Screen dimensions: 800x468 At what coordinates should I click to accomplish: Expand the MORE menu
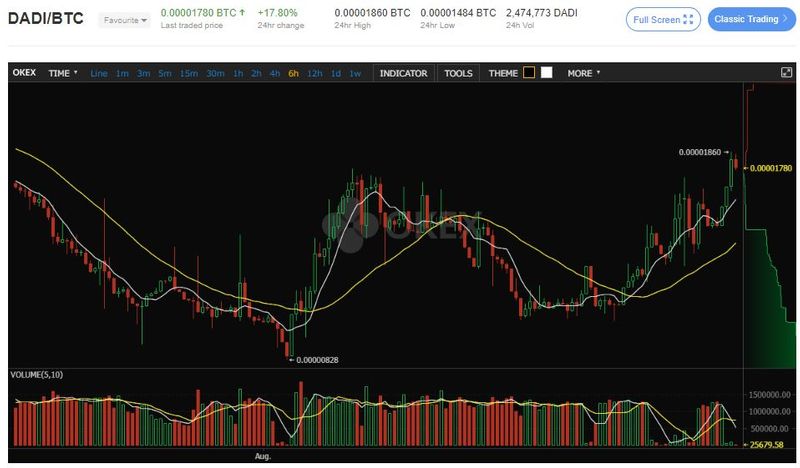(x=584, y=73)
